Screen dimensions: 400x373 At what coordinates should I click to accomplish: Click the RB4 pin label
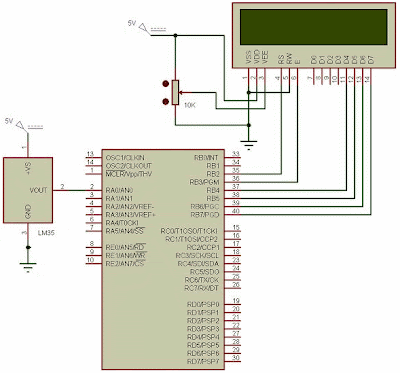tap(213, 190)
